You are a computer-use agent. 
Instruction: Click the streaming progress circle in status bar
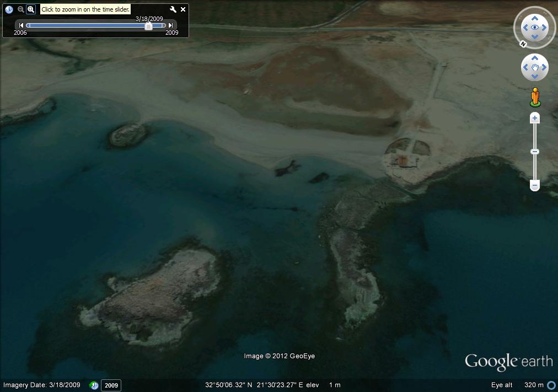click(551, 385)
